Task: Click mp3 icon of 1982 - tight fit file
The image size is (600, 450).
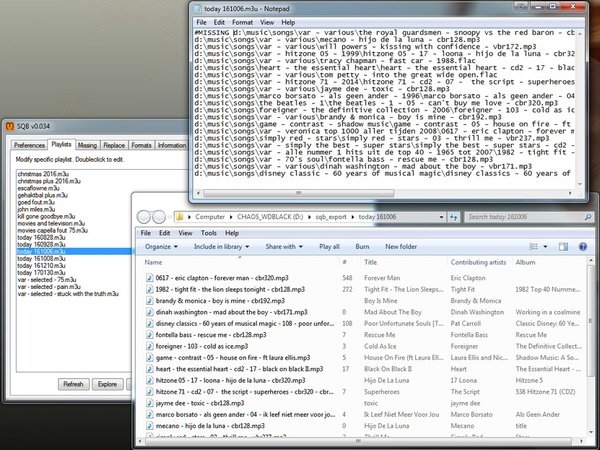Action: pyautogui.click(x=150, y=289)
